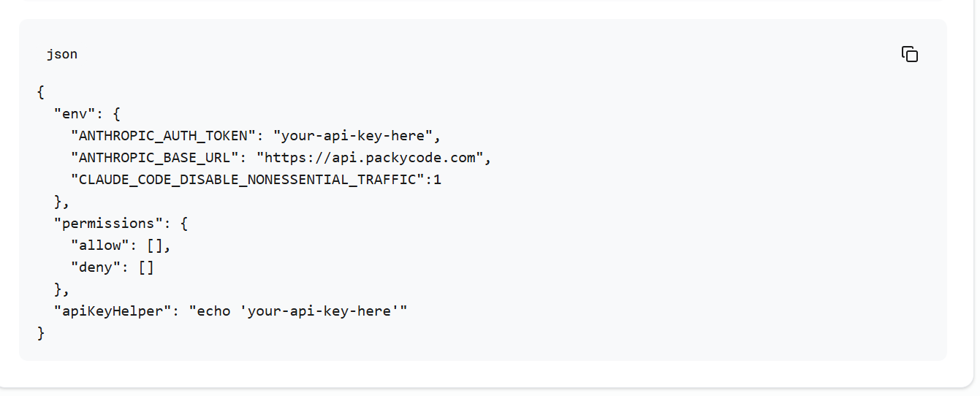Click the json language label
This screenshot has width=980, height=396.
pos(62,54)
